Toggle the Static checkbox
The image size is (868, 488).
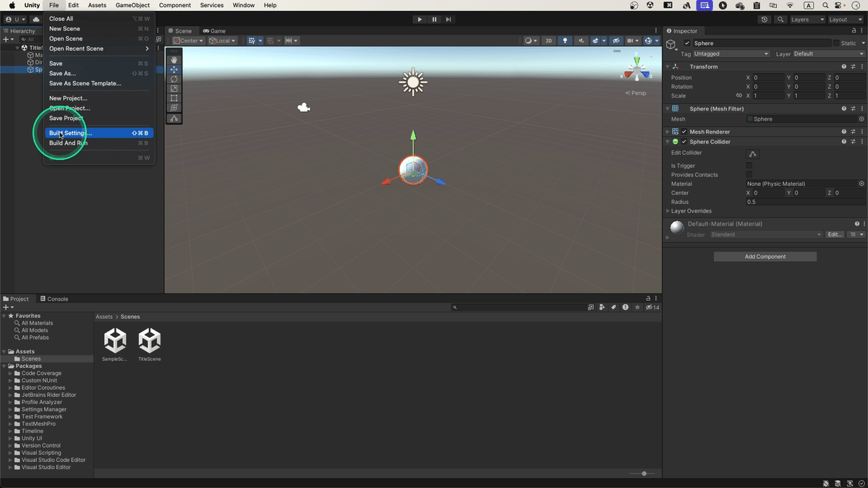[x=835, y=43]
